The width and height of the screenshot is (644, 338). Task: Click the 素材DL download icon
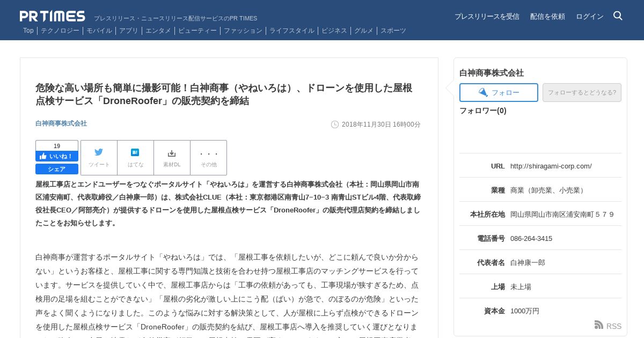pyautogui.click(x=172, y=153)
